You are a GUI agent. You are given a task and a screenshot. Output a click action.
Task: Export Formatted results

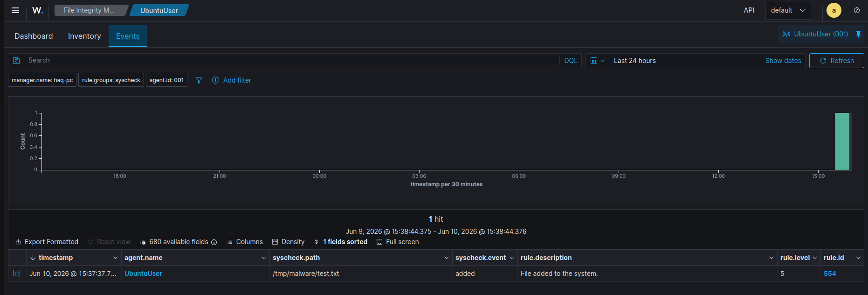(47, 242)
